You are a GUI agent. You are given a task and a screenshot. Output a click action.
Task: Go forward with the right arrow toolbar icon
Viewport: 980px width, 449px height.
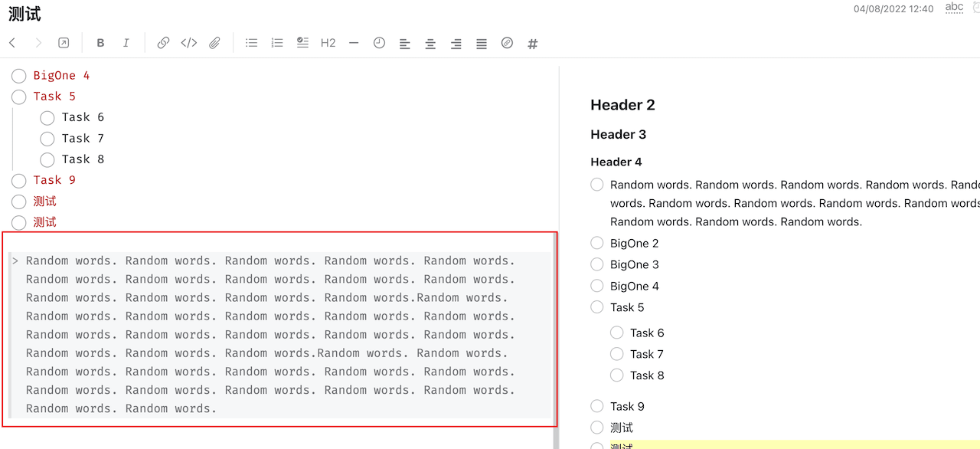38,43
